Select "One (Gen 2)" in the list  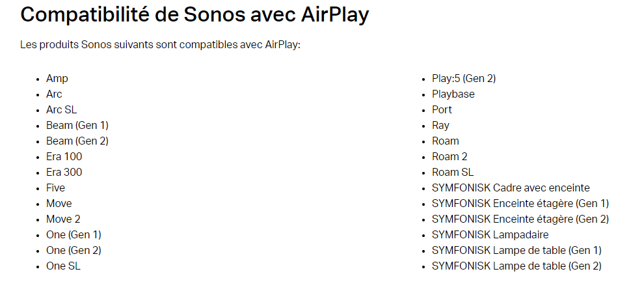(x=74, y=251)
